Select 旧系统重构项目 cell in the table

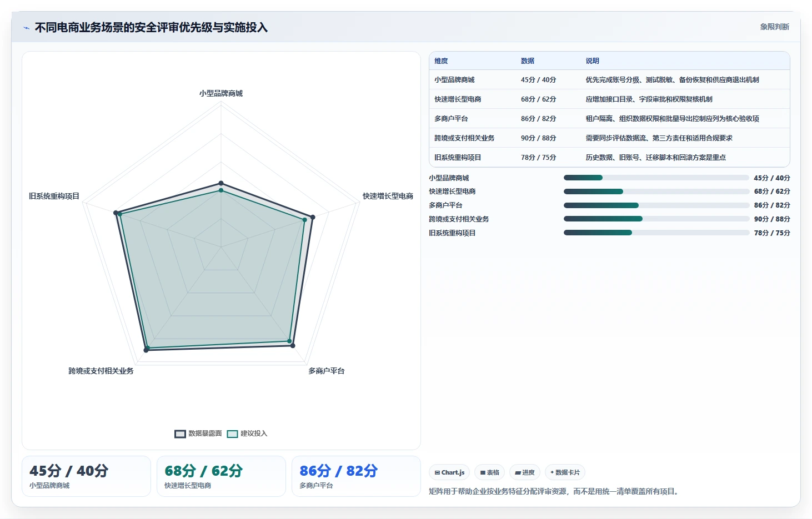point(458,158)
